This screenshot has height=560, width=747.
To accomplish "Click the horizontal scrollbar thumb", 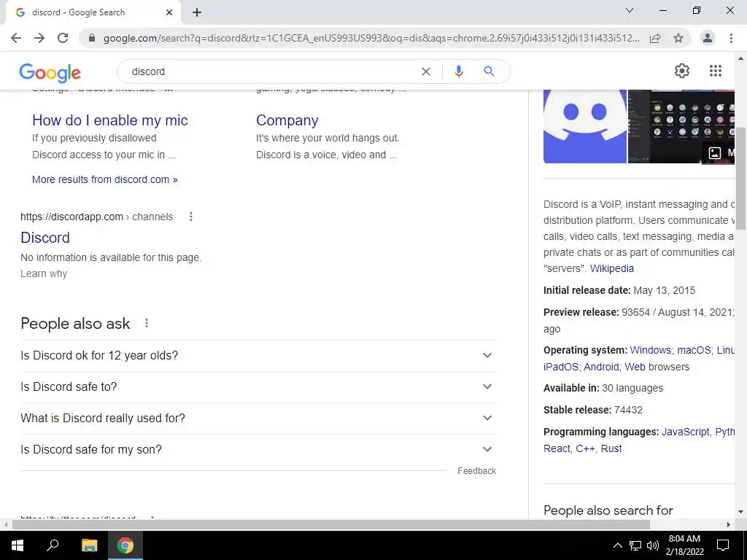I will point(331,524).
